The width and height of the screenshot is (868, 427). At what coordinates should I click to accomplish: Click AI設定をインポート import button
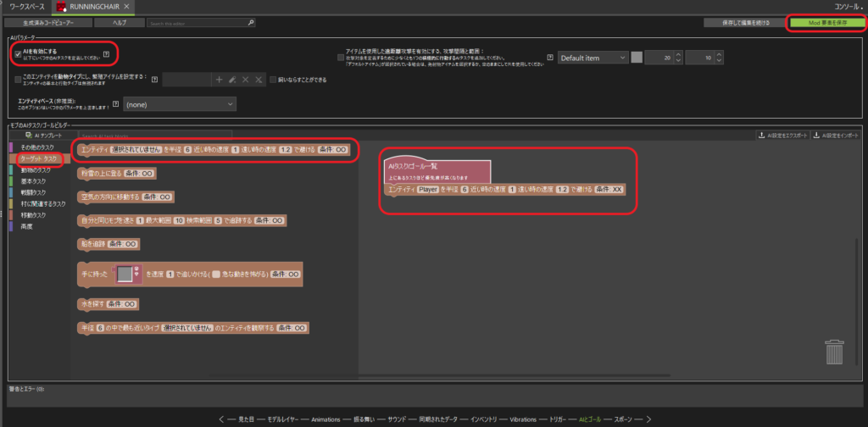click(837, 135)
